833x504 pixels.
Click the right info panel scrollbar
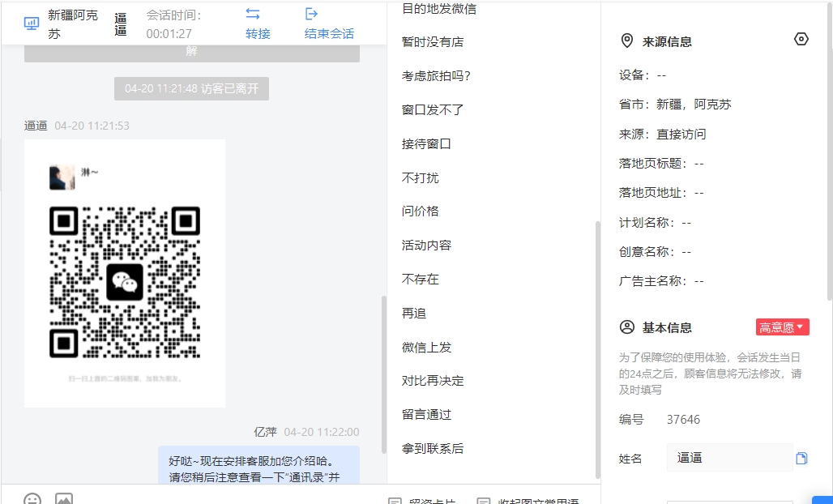click(830, 152)
